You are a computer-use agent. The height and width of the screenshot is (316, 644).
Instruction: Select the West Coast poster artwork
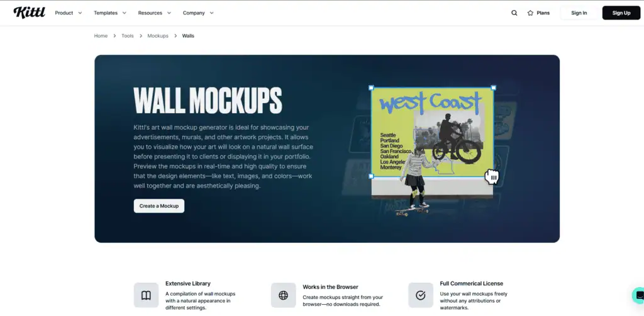432,132
